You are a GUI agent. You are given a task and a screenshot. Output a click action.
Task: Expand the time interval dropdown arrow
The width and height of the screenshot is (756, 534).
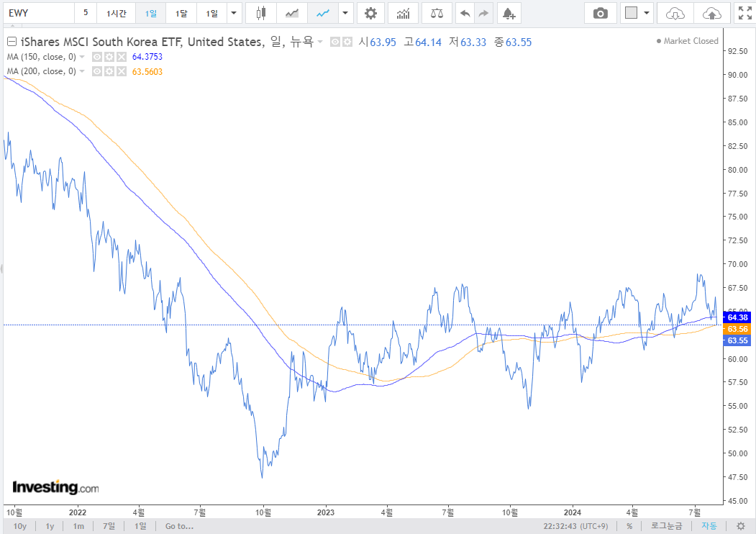pos(234,13)
